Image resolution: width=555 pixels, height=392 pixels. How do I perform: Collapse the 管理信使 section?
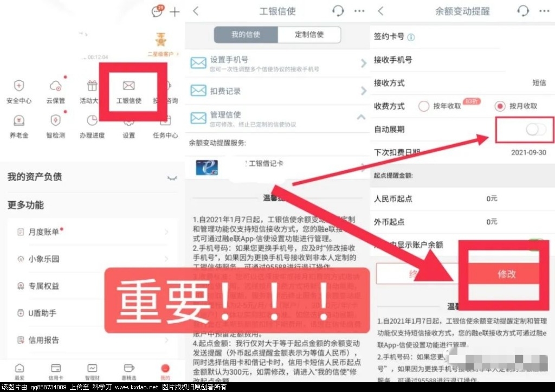(362, 117)
